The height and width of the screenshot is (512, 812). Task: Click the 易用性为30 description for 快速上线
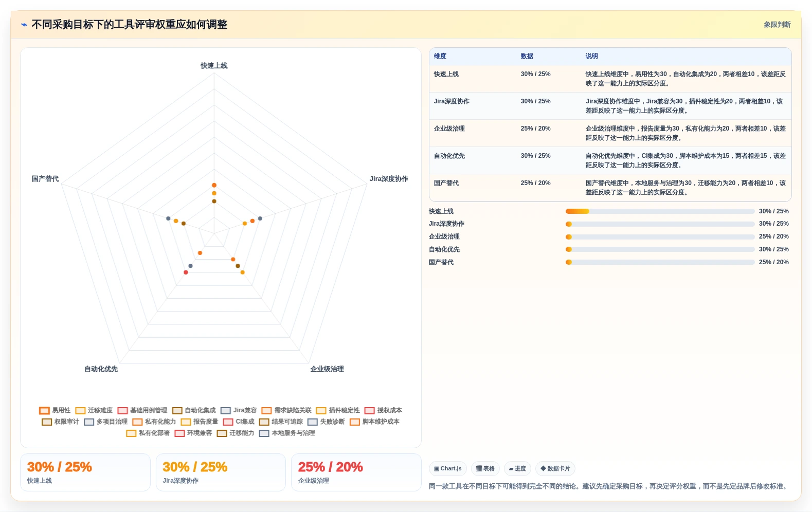(x=685, y=79)
